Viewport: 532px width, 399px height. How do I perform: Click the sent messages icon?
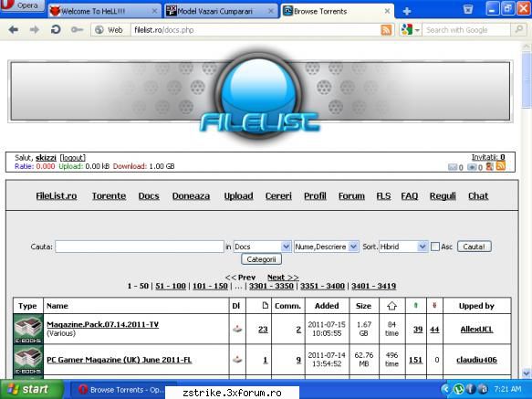472,167
